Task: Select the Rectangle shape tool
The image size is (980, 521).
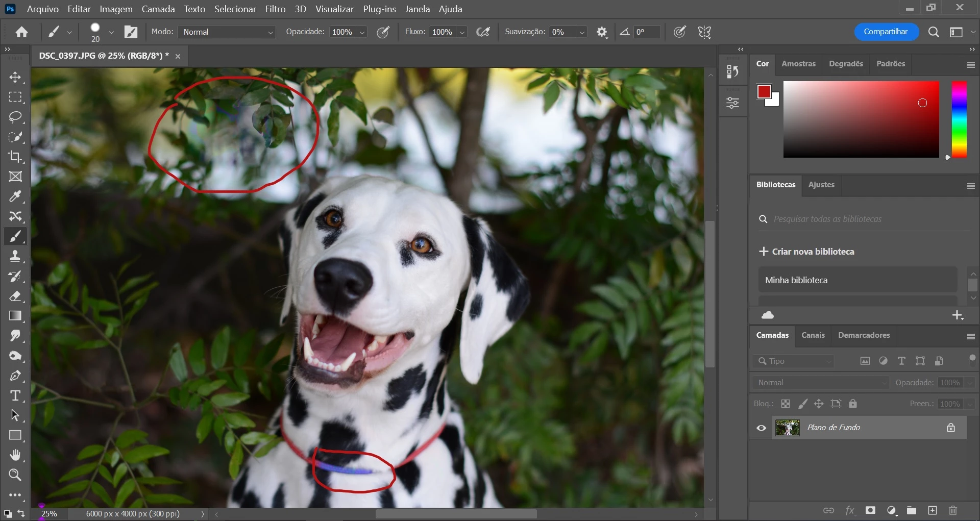Action: pos(15,435)
